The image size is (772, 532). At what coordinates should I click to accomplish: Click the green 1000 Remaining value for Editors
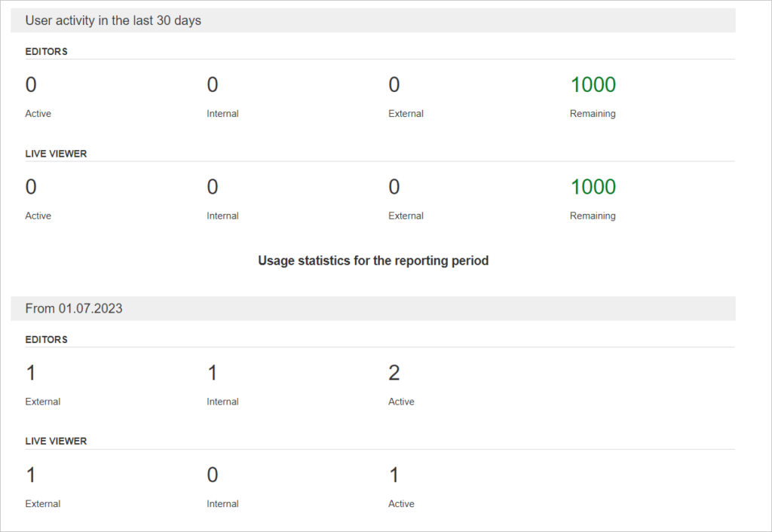coord(593,84)
